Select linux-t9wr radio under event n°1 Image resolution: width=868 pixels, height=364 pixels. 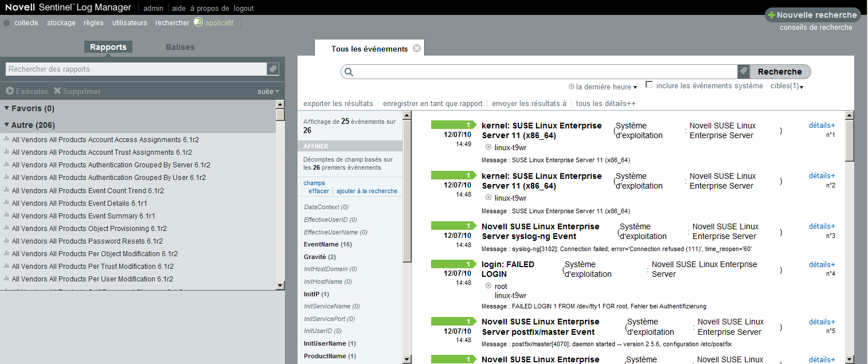click(x=488, y=147)
